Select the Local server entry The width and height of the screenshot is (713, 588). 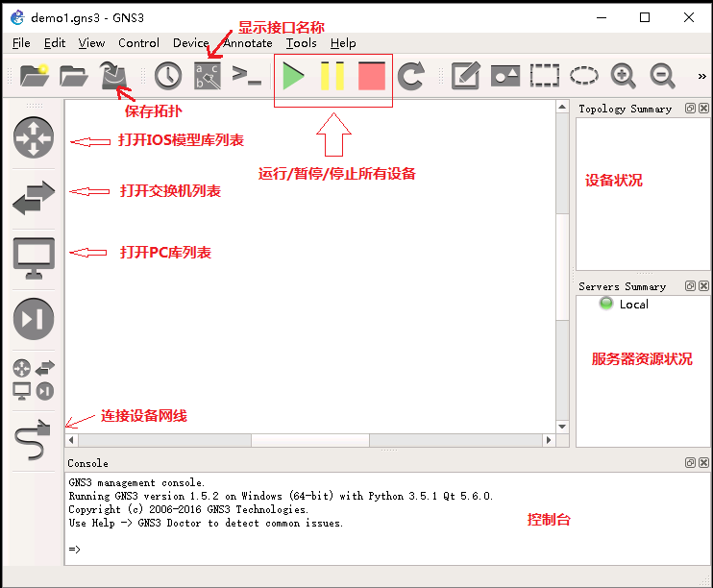(624, 304)
